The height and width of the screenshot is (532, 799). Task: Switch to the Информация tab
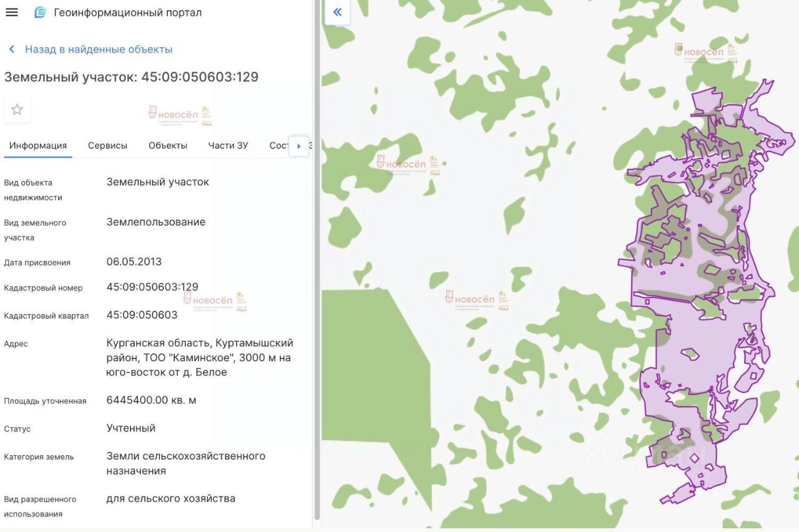pyautogui.click(x=38, y=145)
